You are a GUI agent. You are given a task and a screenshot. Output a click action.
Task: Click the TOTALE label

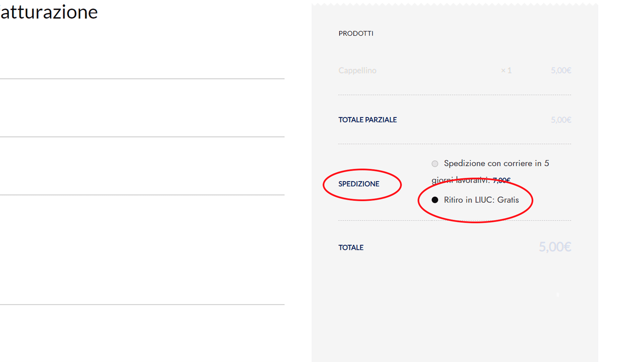(351, 248)
